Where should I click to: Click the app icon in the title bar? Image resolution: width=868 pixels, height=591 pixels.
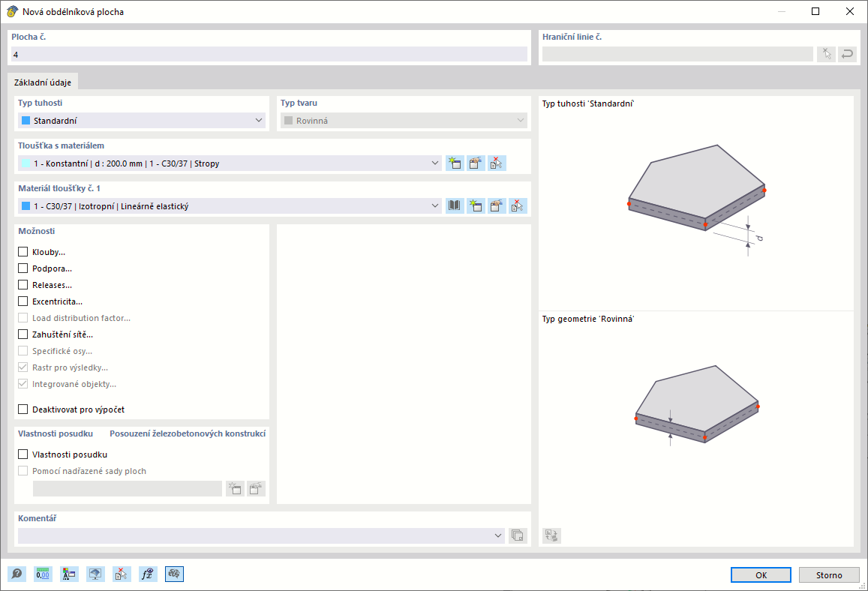point(12,11)
